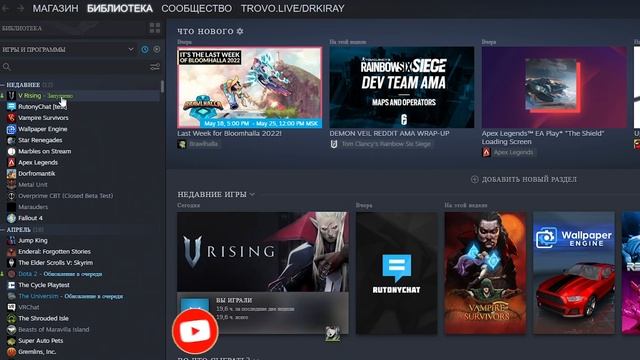This screenshot has height=360, width=640.
Task: Open the Wallpaper Engine recent game card
Action: coord(574,273)
